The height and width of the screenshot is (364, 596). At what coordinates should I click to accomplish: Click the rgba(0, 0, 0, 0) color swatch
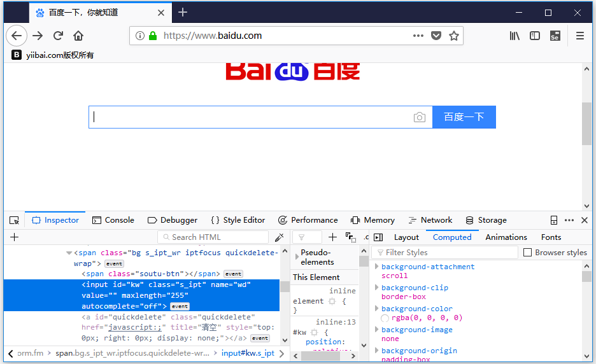tap(385, 318)
